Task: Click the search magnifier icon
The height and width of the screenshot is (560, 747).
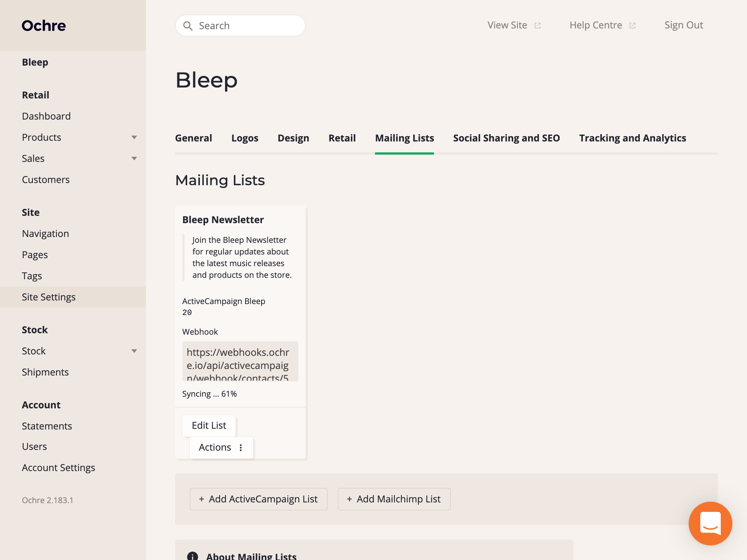Action: click(x=188, y=26)
